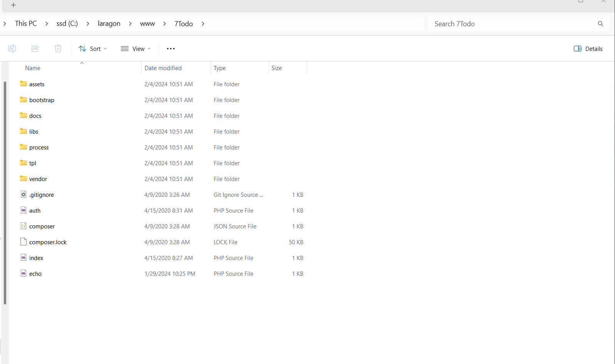Viewport: 615px width, 364px height.
Task: Click the search magnifier icon
Action: (x=600, y=24)
